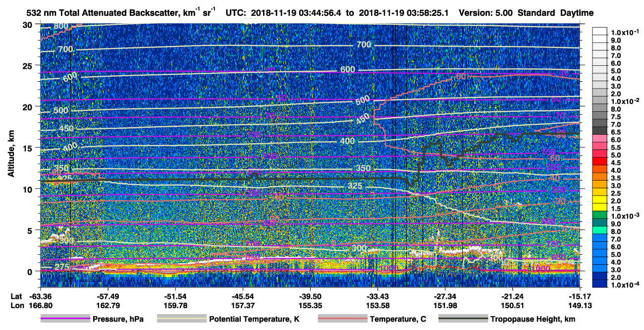Click latitude value -57.49
The width and height of the screenshot is (644, 330).
click(x=107, y=296)
